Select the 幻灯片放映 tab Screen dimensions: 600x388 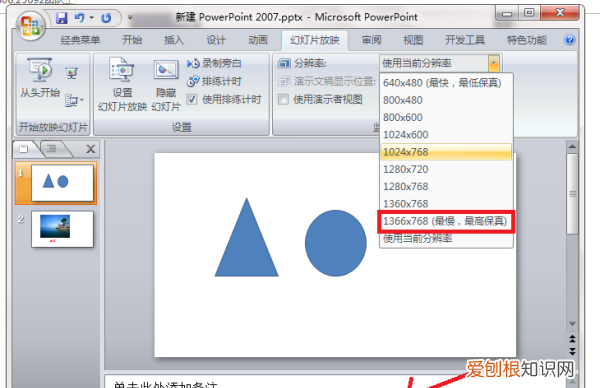(315, 40)
